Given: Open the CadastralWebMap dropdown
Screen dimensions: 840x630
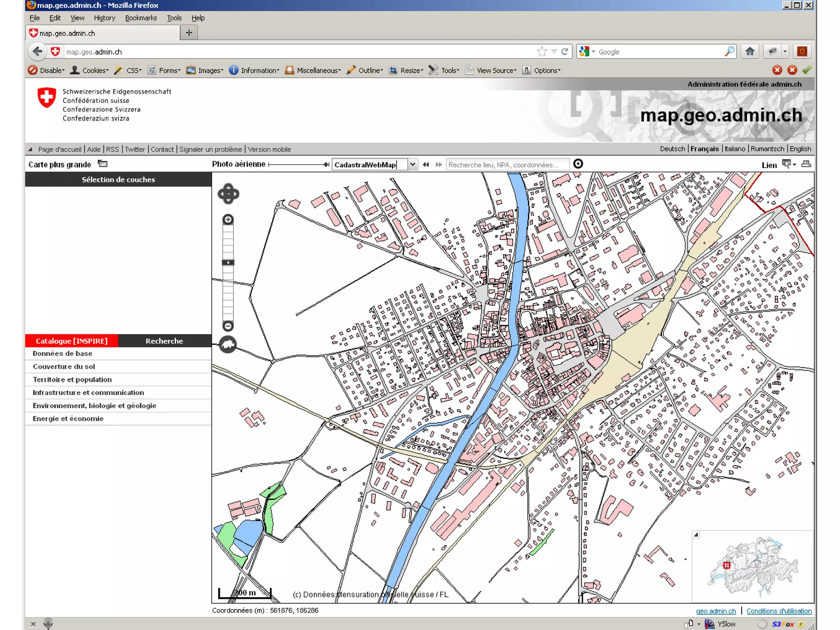Looking at the screenshot, I should [x=413, y=164].
